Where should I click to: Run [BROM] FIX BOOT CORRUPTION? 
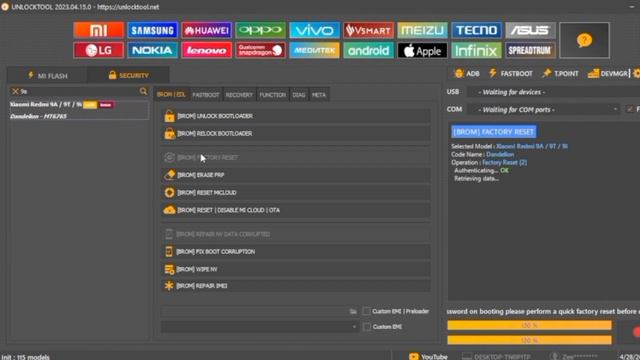click(x=296, y=252)
